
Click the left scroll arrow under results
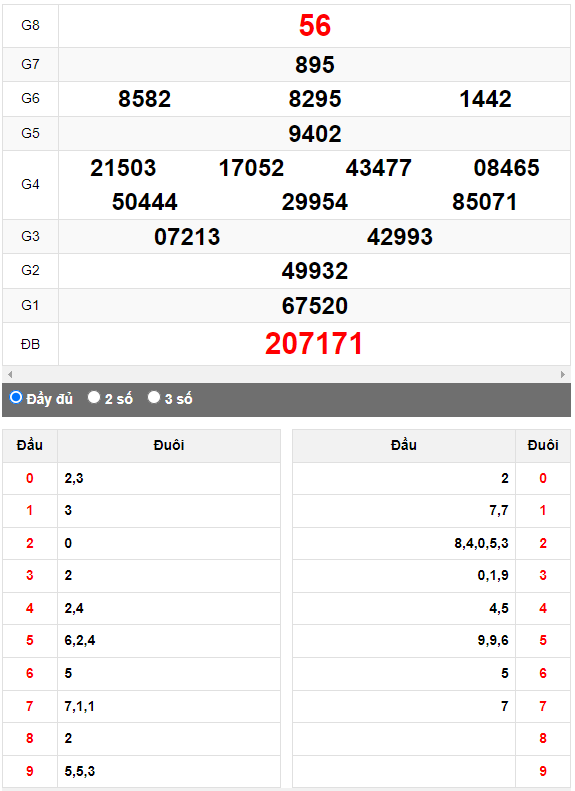(x=10, y=374)
